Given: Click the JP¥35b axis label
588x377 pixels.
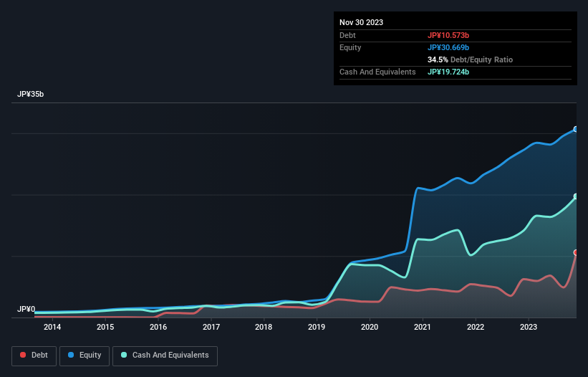Looking at the screenshot, I should 30,94.
